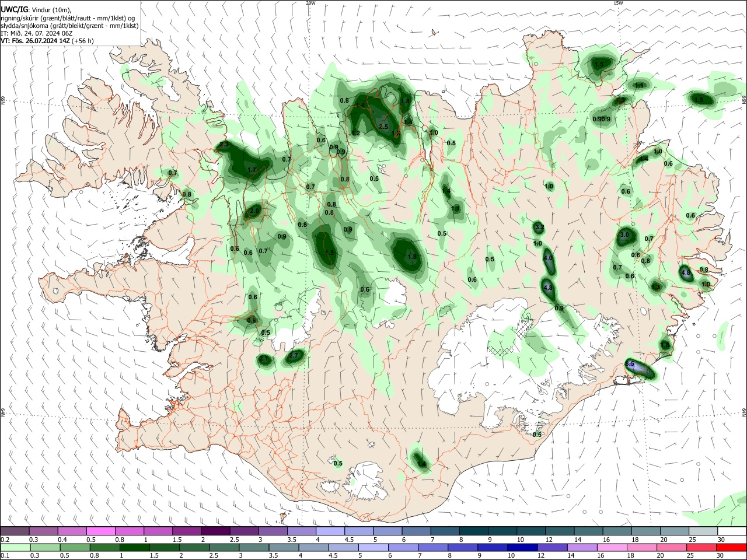Click the '0.90.9' overlapping value in the northeast
Viewport: 747px width, 560px height.
tap(602, 119)
